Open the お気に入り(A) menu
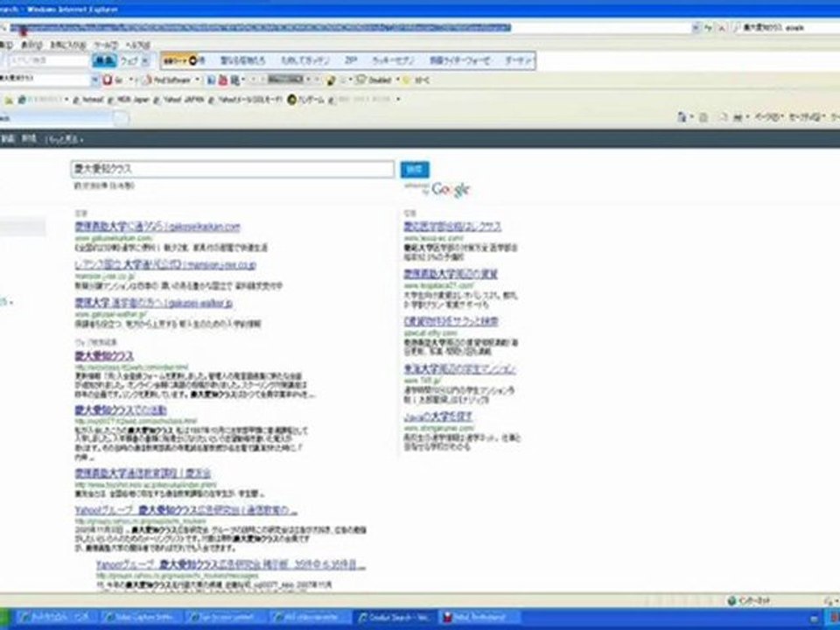Viewport: 840px width, 630px height. (68, 45)
